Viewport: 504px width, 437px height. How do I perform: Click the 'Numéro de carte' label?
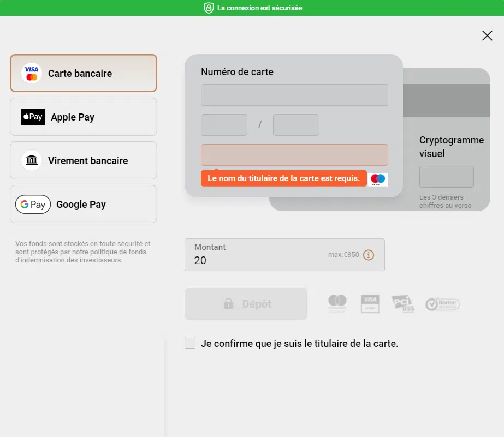tap(237, 72)
